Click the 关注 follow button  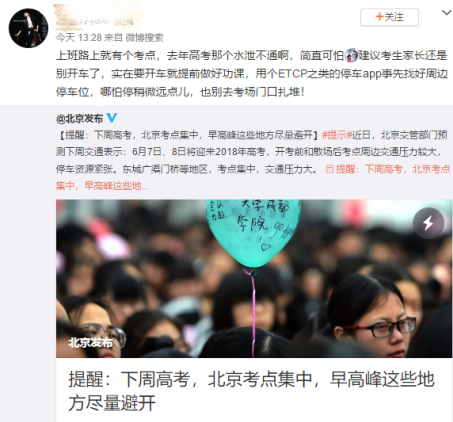coord(389,17)
